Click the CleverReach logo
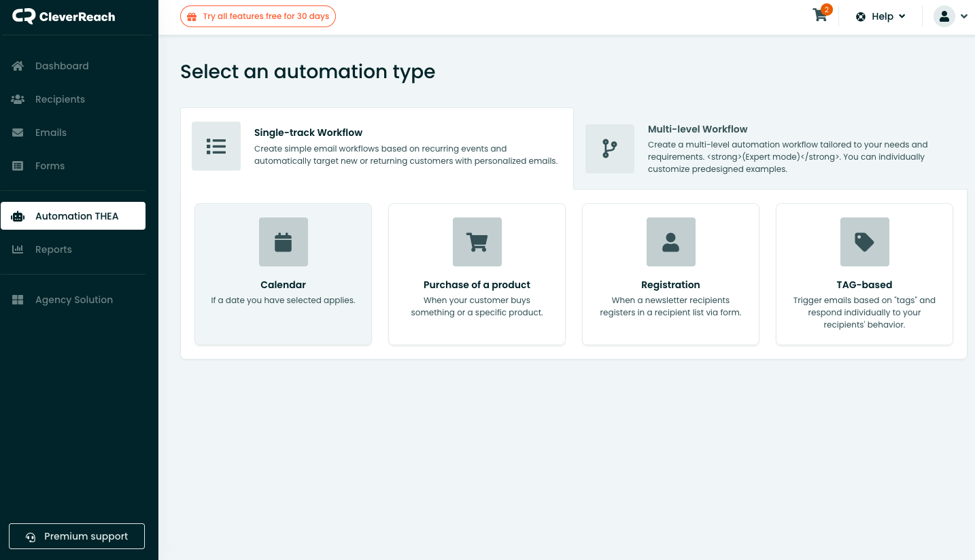975x560 pixels. coord(64,16)
